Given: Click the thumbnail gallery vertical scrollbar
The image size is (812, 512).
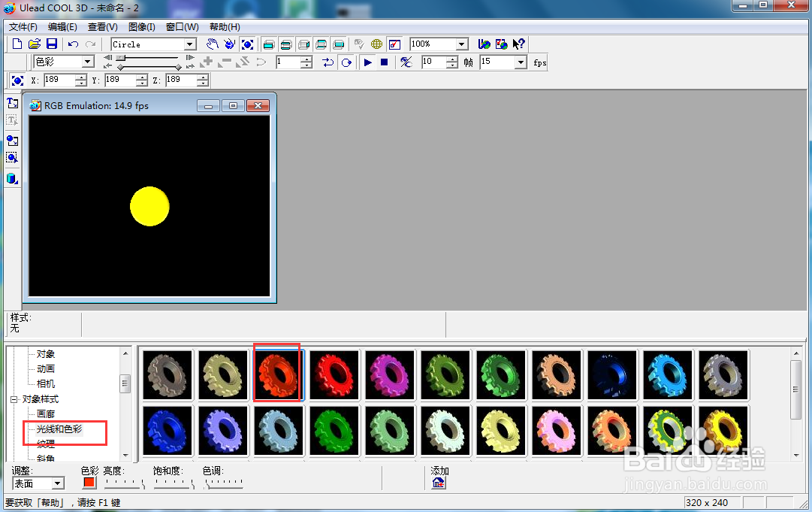Looking at the screenshot, I should coord(796,403).
